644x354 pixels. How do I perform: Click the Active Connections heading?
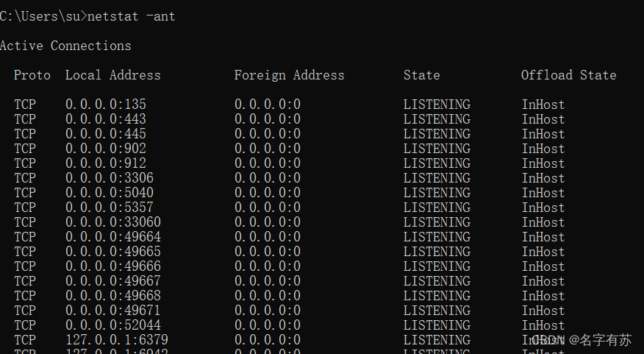pos(65,46)
